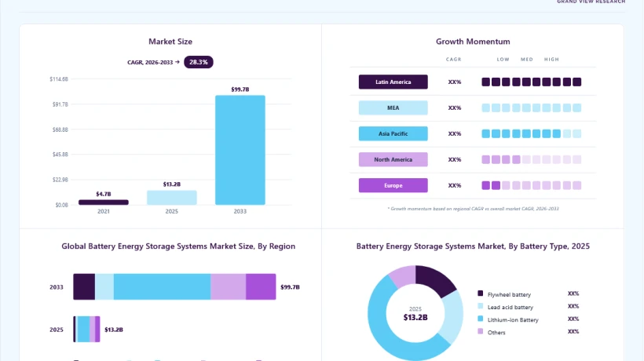Click the Flywheel battery legend label
The image size is (644, 361).
[x=509, y=294]
